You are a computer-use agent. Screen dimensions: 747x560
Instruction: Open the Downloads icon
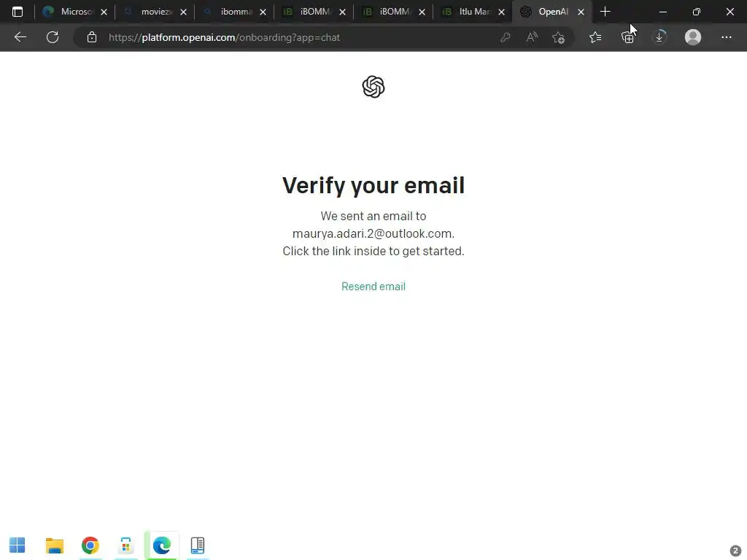659,37
